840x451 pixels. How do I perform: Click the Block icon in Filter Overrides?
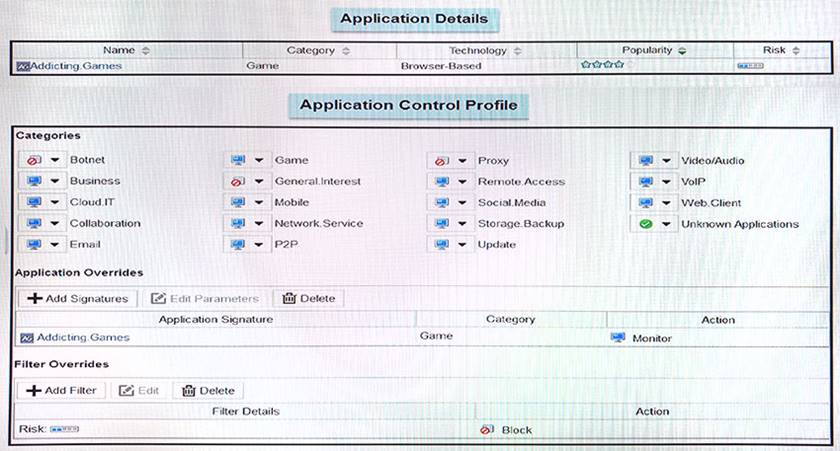point(487,430)
